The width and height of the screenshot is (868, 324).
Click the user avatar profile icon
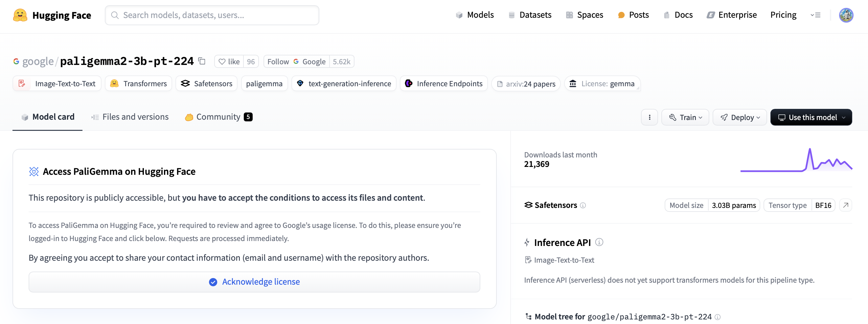click(846, 15)
